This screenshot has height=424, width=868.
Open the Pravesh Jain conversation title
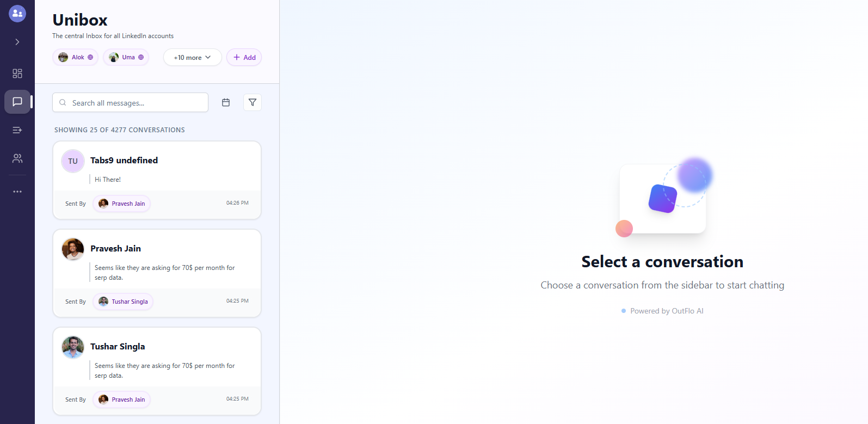[x=115, y=248]
